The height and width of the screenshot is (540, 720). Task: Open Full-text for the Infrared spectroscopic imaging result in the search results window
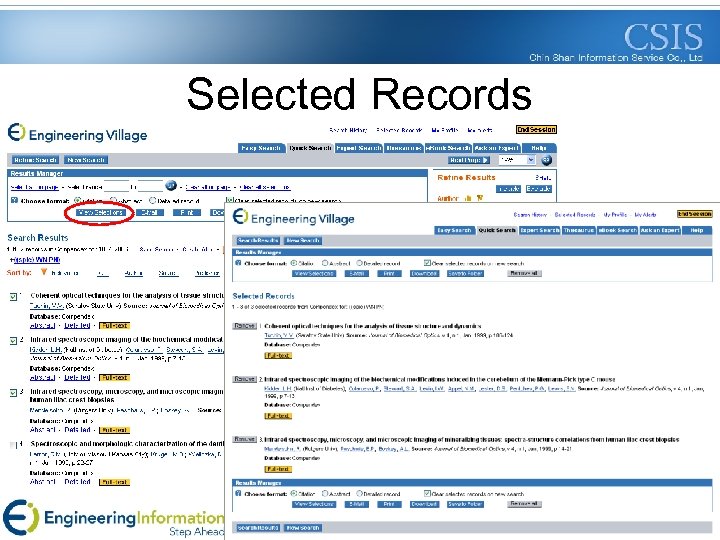pos(115,377)
